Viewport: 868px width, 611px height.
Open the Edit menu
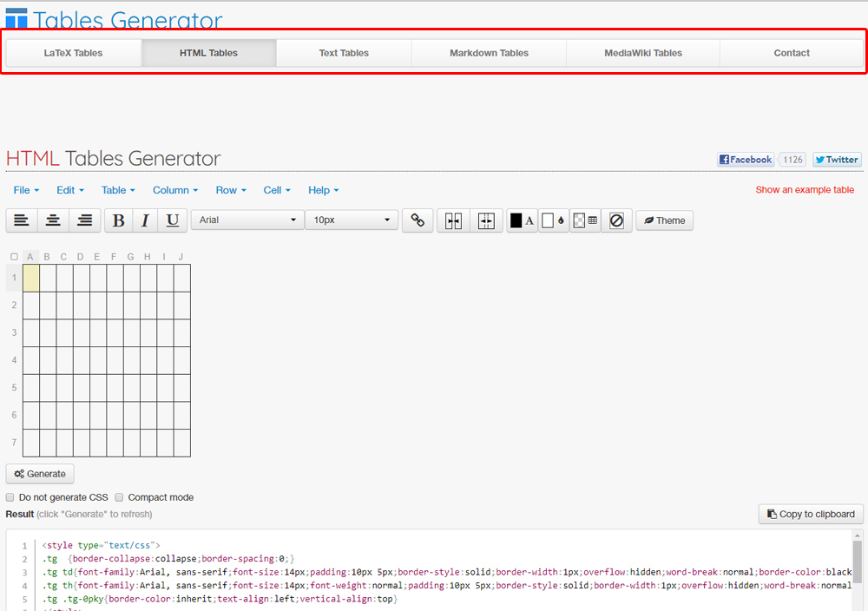(70, 190)
